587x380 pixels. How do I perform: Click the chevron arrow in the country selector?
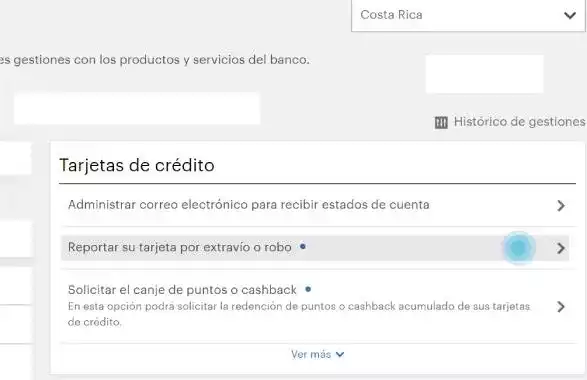pyautogui.click(x=570, y=16)
